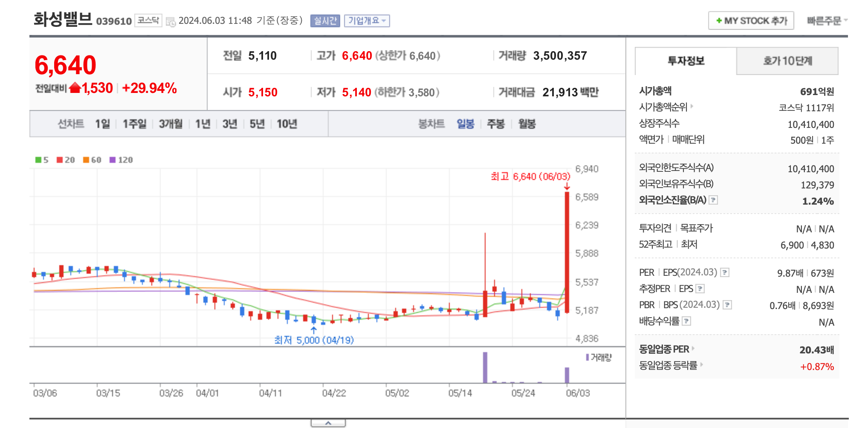Image resolution: width=868 pixels, height=428 pixels.
Task: Click the change rate +29.94%
Action: point(149,88)
